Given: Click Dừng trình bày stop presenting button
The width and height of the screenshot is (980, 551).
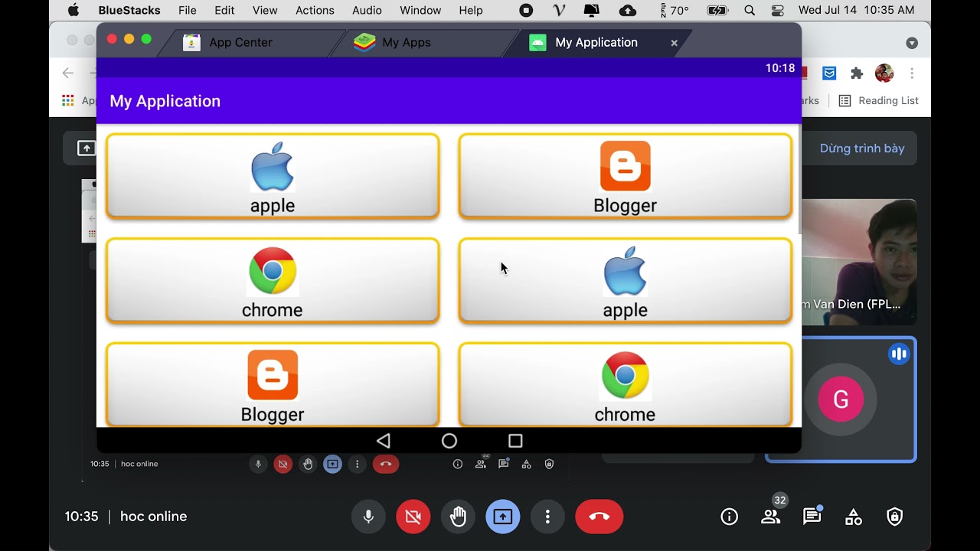Looking at the screenshot, I should pos(862,148).
